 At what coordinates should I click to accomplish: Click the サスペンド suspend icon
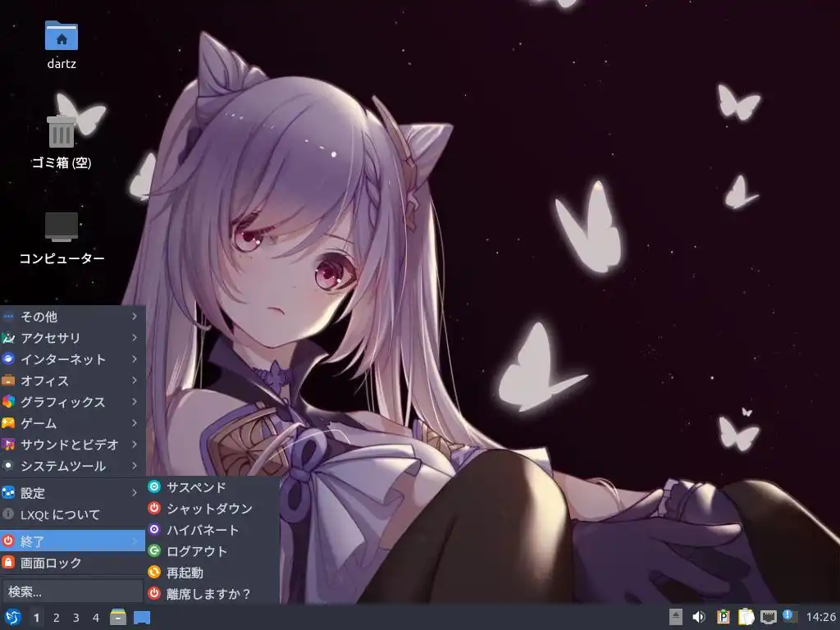tap(154, 486)
